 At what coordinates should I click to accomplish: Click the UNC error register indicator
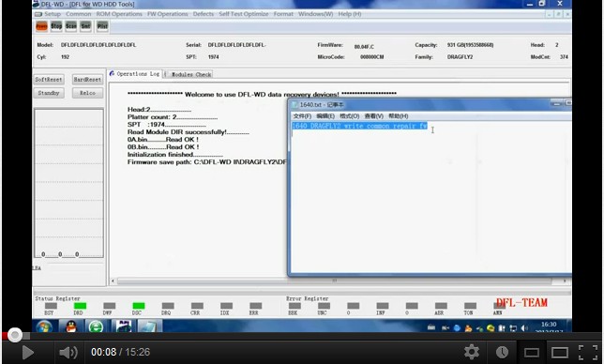(x=324, y=306)
